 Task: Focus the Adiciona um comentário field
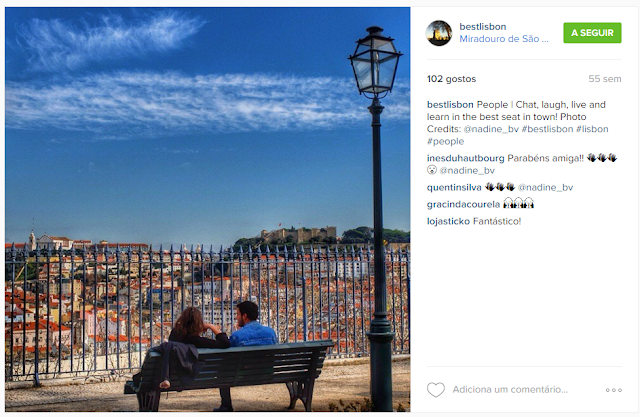(510, 390)
